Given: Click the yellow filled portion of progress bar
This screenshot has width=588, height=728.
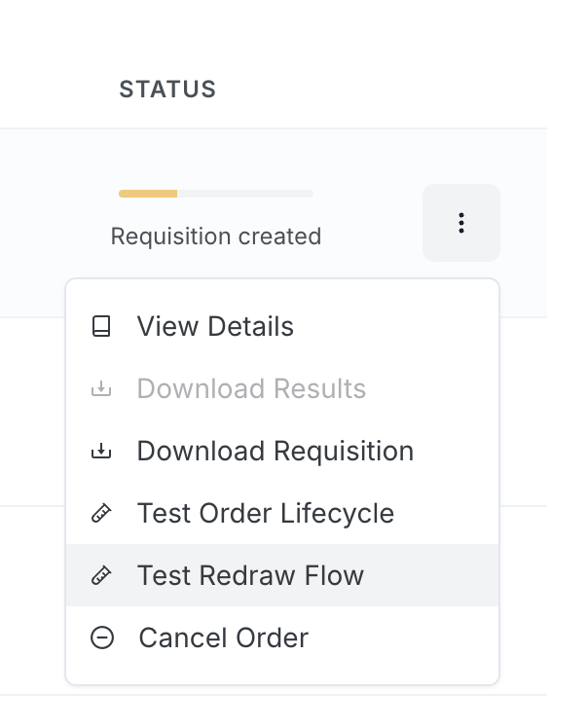Looking at the screenshot, I should (148, 194).
